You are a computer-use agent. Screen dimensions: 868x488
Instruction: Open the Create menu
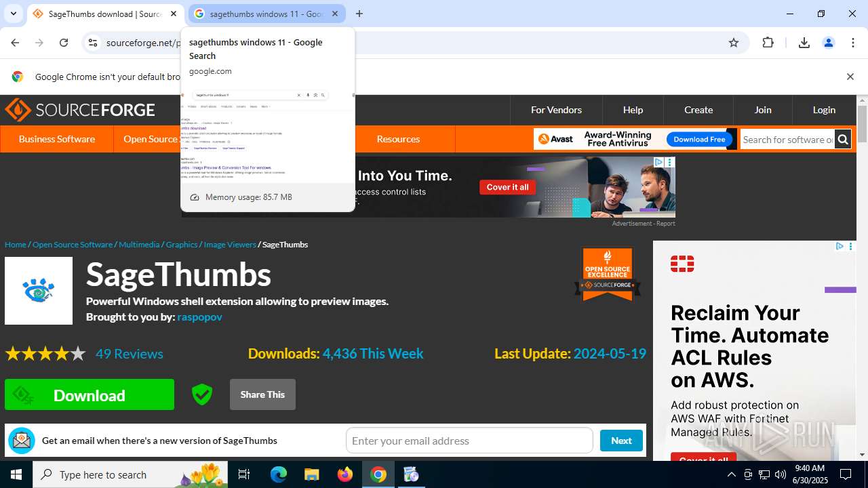(698, 110)
